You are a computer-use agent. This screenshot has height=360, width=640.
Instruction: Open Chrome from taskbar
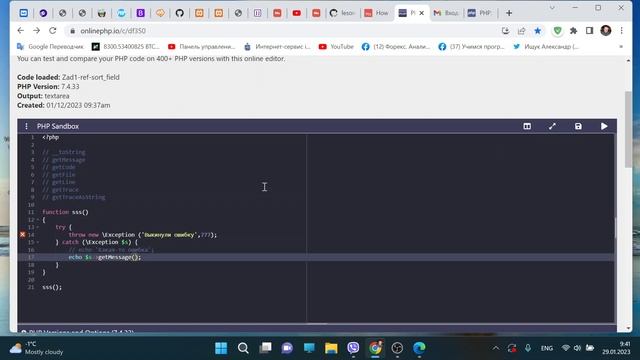[x=375, y=348]
